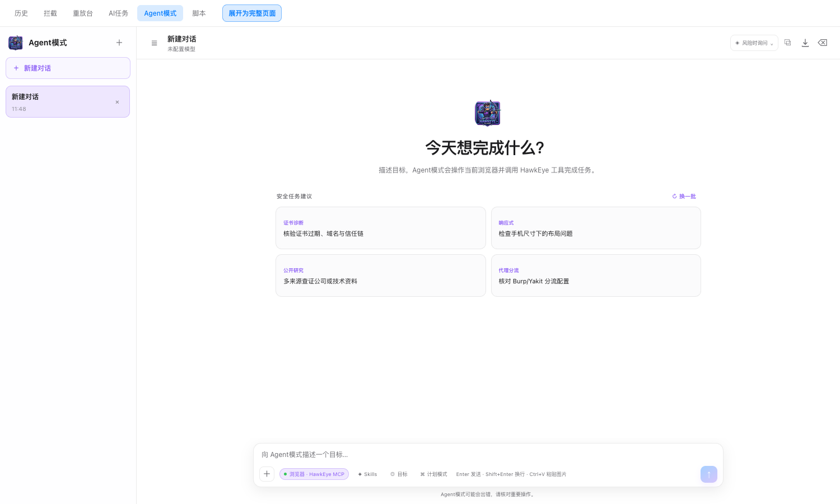Switch to the 脚本 tab
Image resolution: width=840 pixels, height=504 pixels.
199,13
